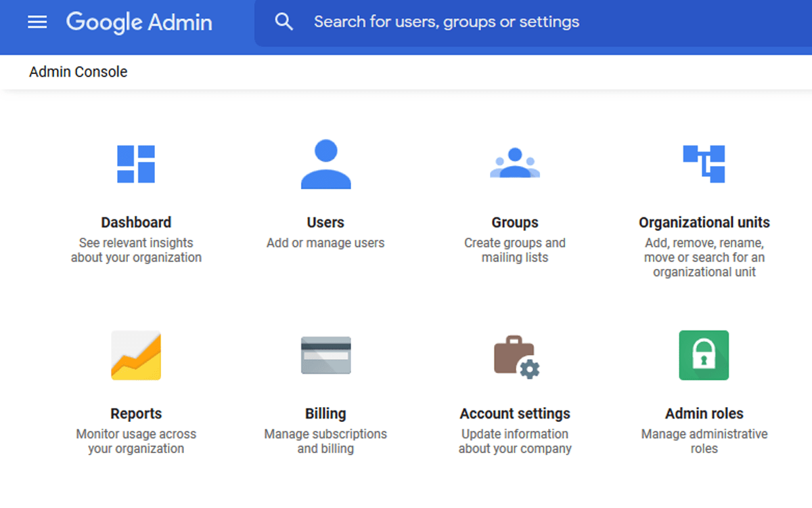Open the Groups people icon
Viewport: 812px width, 508px height.
point(515,163)
